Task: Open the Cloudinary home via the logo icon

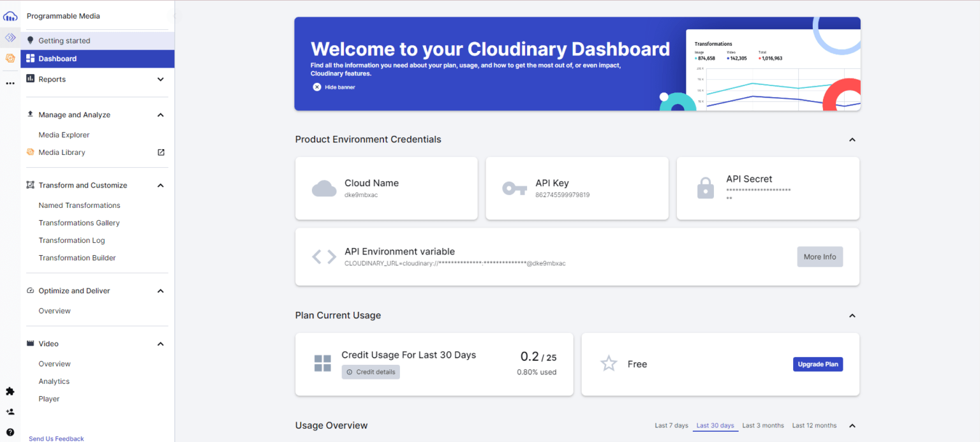Action: [10, 16]
